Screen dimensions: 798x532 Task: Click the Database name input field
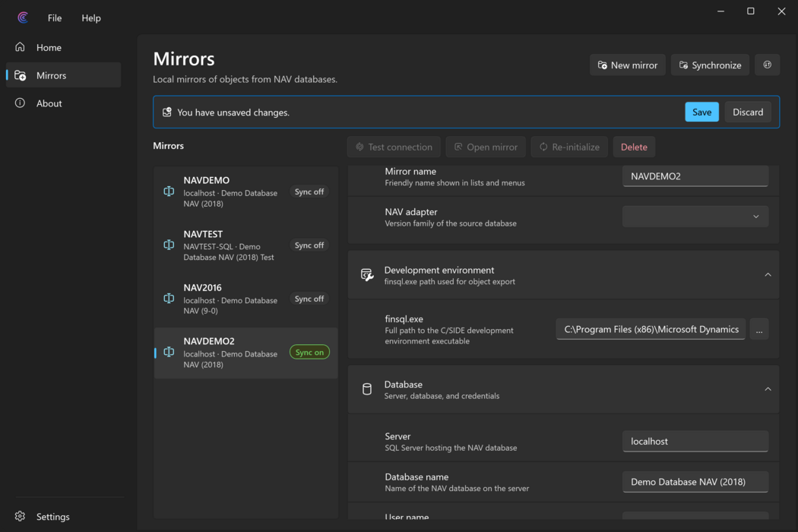coord(695,482)
